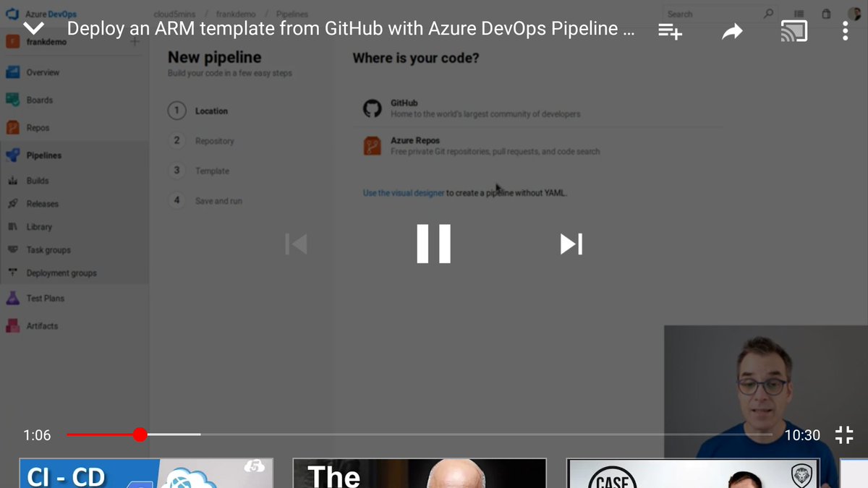This screenshot has width=868, height=488.
Task: Click the user avatar in Azure DevOps header
Action: coord(854,14)
